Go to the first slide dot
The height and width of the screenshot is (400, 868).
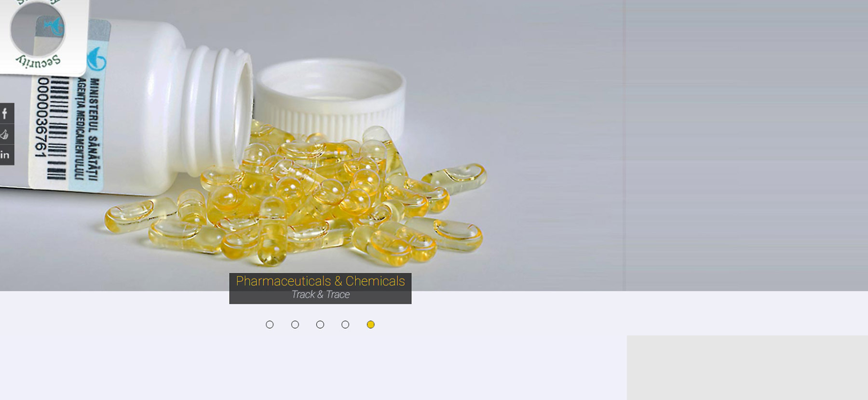(270, 324)
